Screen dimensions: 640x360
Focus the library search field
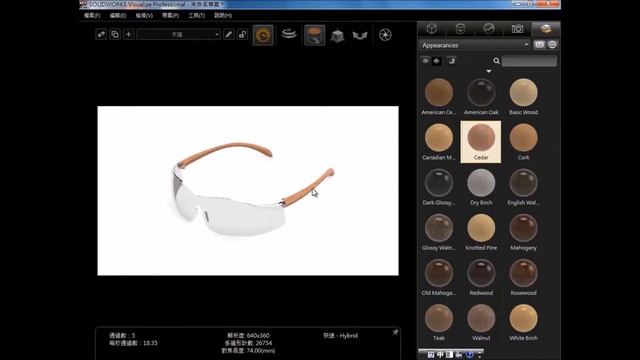coord(529,61)
